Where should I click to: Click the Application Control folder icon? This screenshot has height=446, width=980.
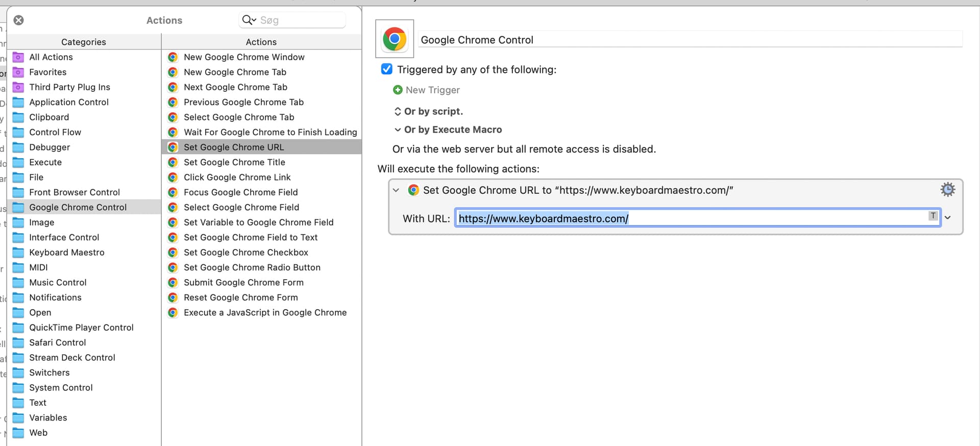18,102
